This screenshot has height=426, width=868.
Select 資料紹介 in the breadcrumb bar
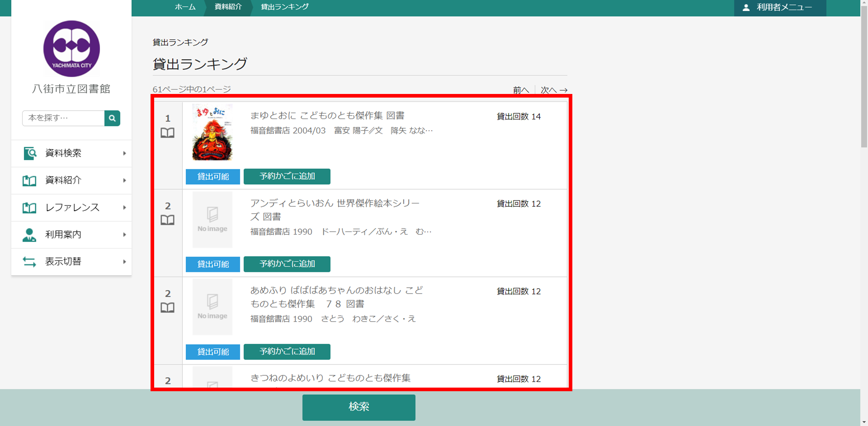(x=228, y=7)
